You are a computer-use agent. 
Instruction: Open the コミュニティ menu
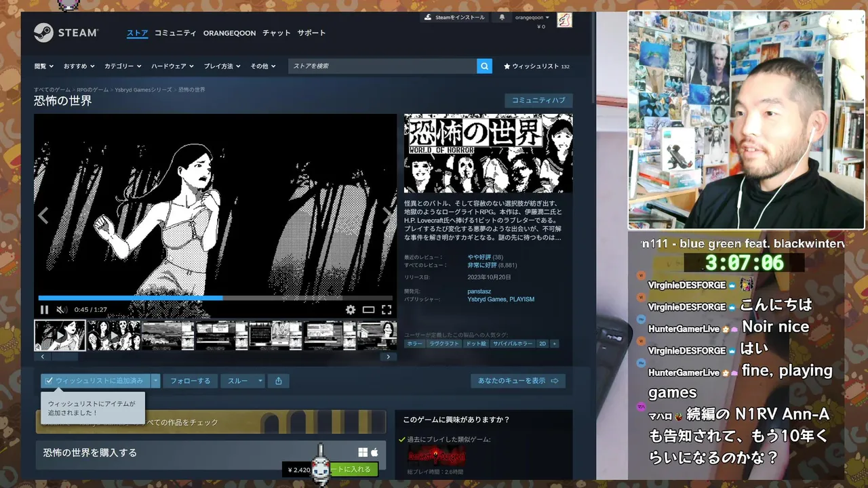175,33
